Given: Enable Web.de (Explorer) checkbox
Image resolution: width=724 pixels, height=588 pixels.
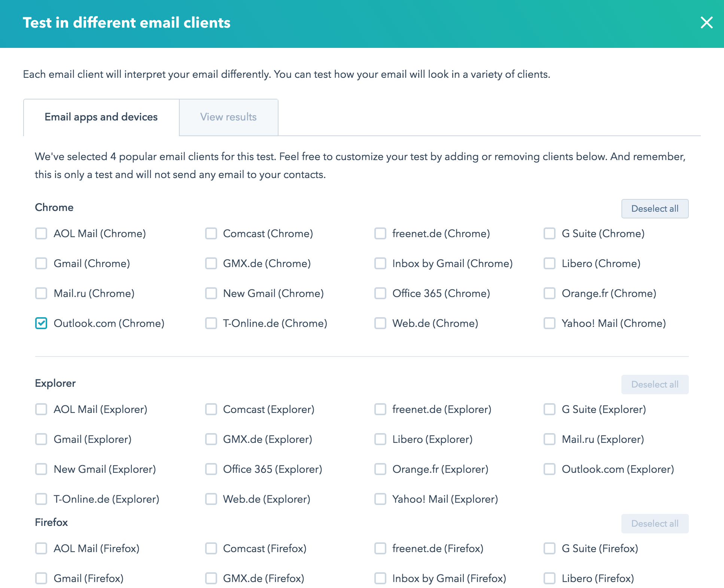Looking at the screenshot, I should point(211,499).
